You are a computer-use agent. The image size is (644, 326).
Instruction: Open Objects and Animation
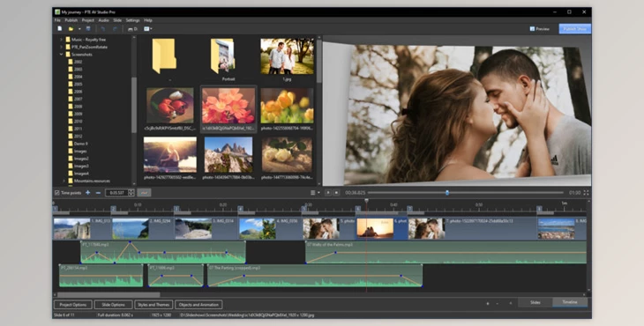pyautogui.click(x=198, y=305)
